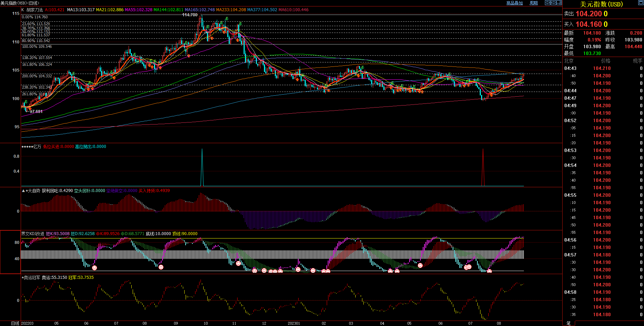Select the 界文KDJ改进 indicator title

pyautogui.click(x=33, y=234)
